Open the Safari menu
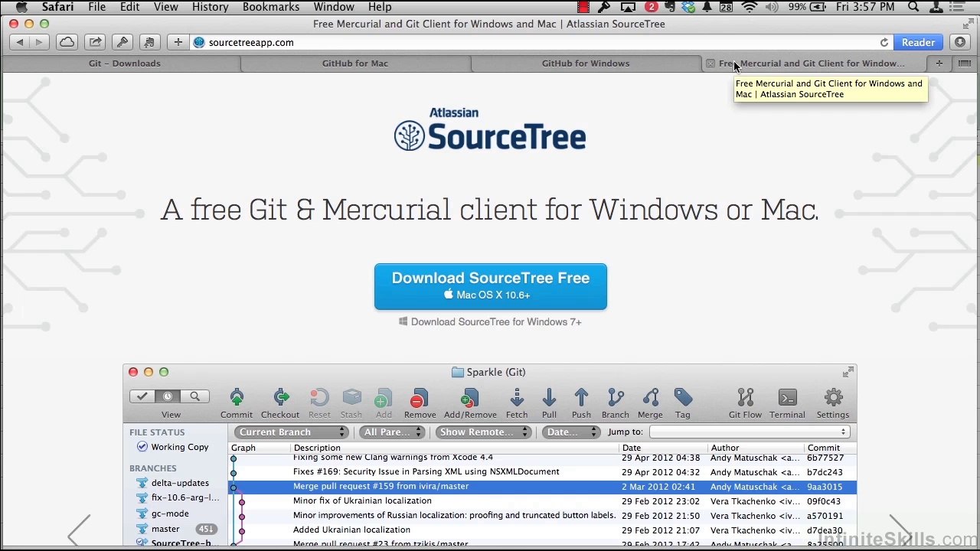Screen dimensions: 980x551 tap(57, 7)
